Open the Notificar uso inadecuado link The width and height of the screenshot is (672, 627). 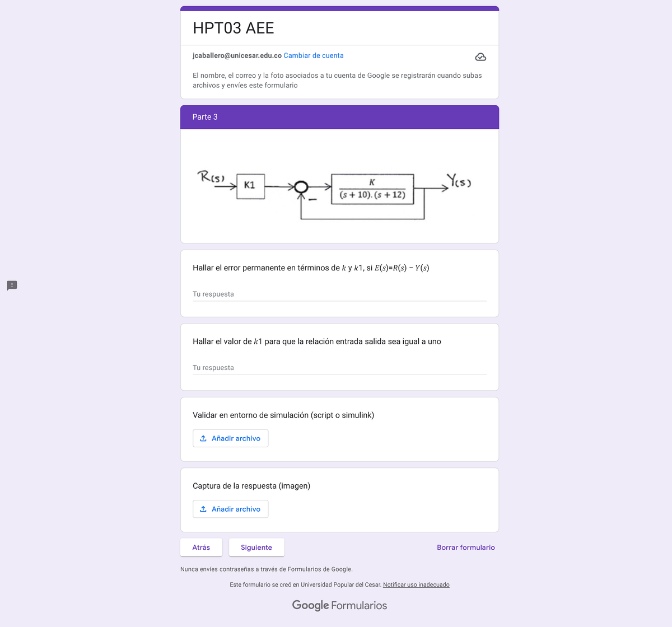416,584
